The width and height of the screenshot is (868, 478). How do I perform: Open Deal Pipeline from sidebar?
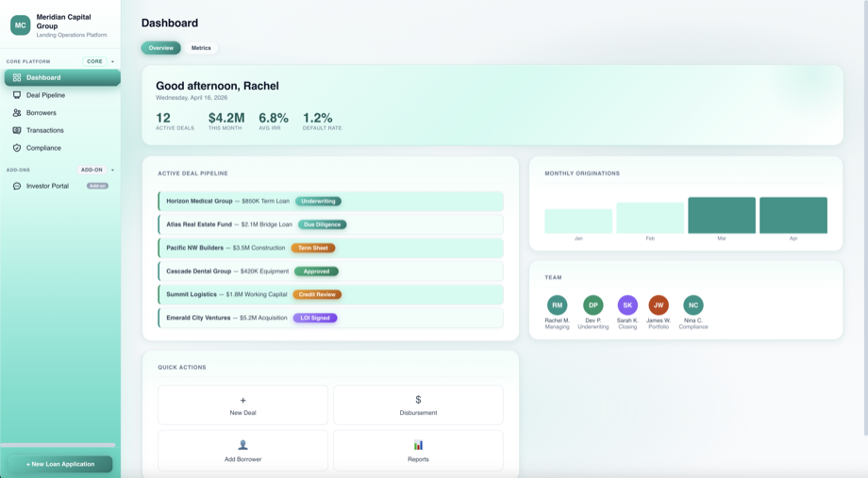[x=62, y=95]
